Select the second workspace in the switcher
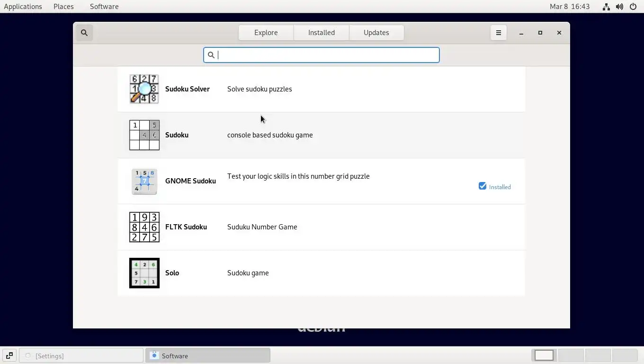Image resolution: width=644 pixels, height=364 pixels. [x=571, y=355]
